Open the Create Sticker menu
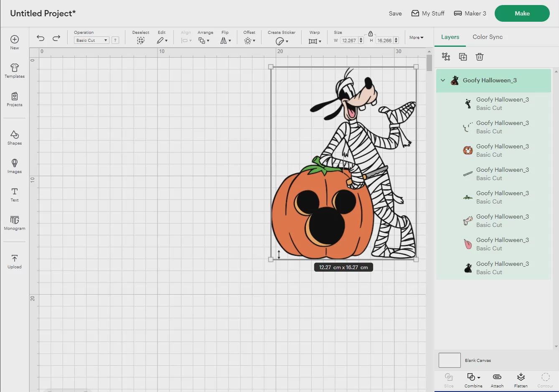Viewport: 559px width, 392px height. pos(282,41)
